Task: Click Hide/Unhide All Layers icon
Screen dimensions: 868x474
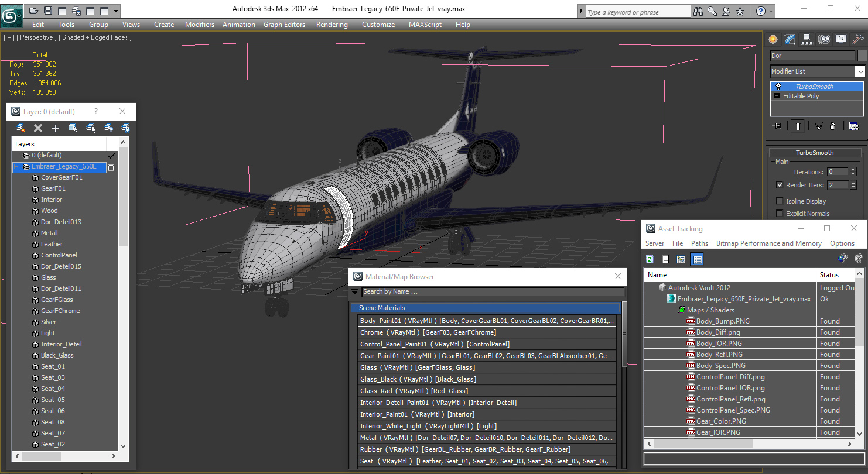Action: [108, 128]
